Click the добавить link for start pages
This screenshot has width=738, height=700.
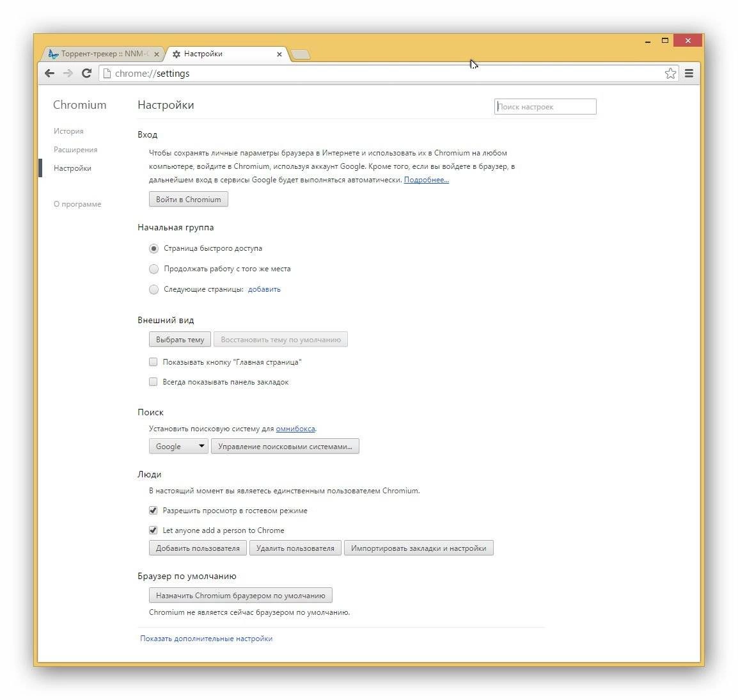pyautogui.click(x=264, y=289)
